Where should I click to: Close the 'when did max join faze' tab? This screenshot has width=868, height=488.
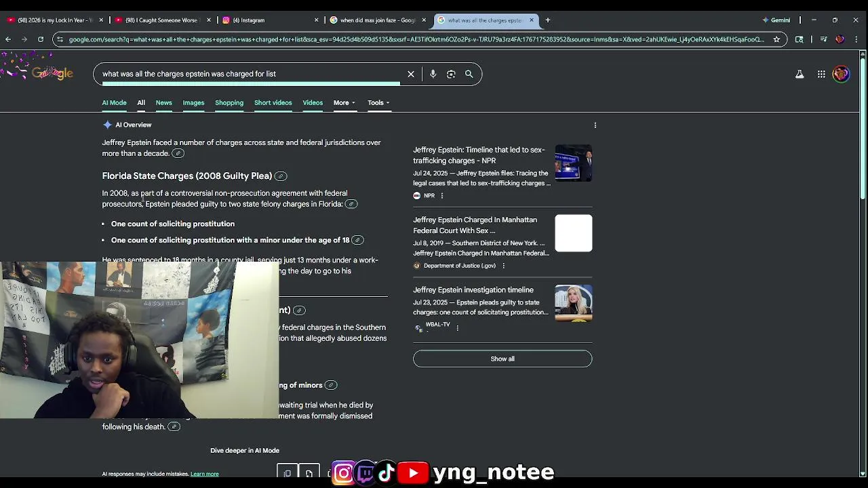(x=424, y=20)
